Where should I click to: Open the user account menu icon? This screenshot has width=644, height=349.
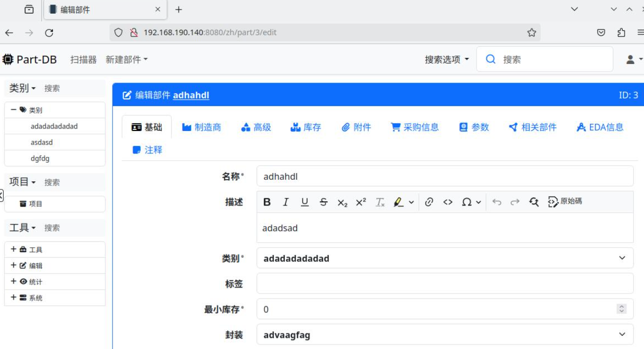tap(634, 59)
